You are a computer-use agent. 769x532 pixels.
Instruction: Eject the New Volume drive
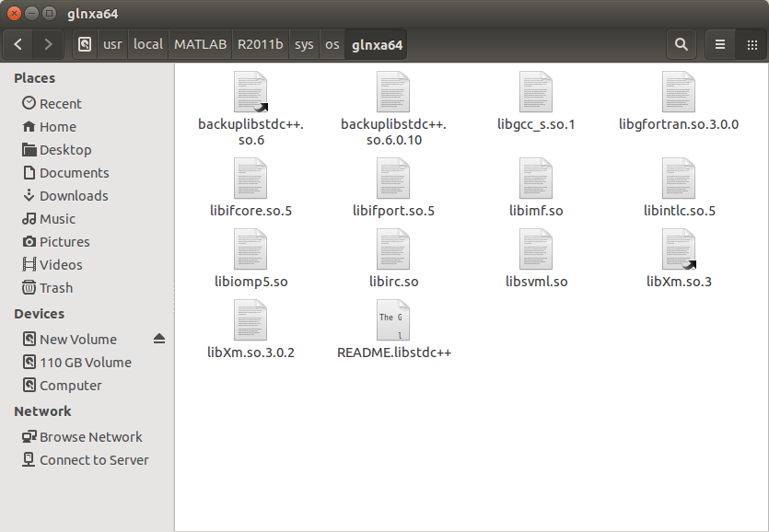159,339
